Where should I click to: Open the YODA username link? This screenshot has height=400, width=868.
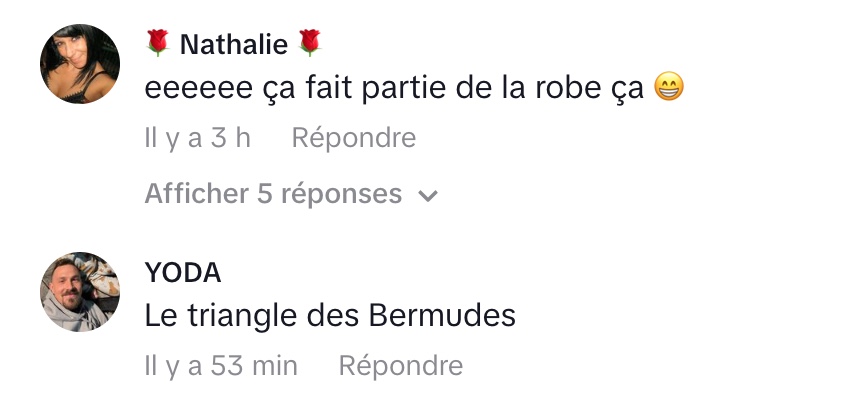183,273
